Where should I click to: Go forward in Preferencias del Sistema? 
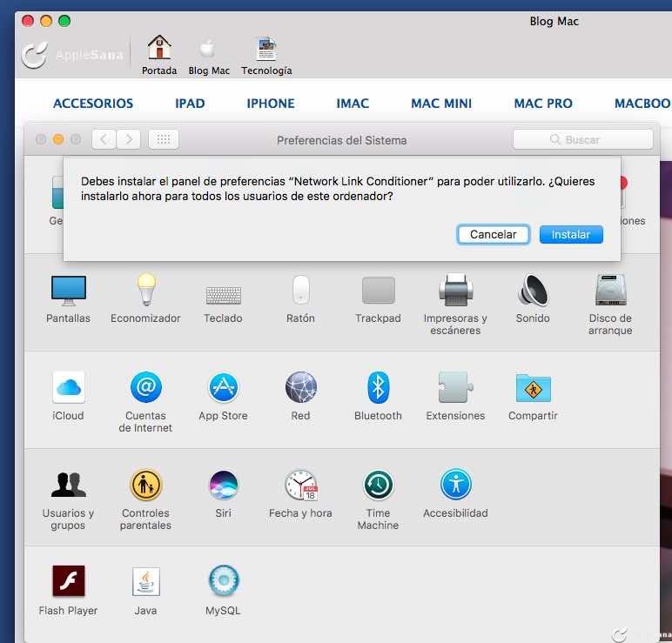(x=129, y=139)
